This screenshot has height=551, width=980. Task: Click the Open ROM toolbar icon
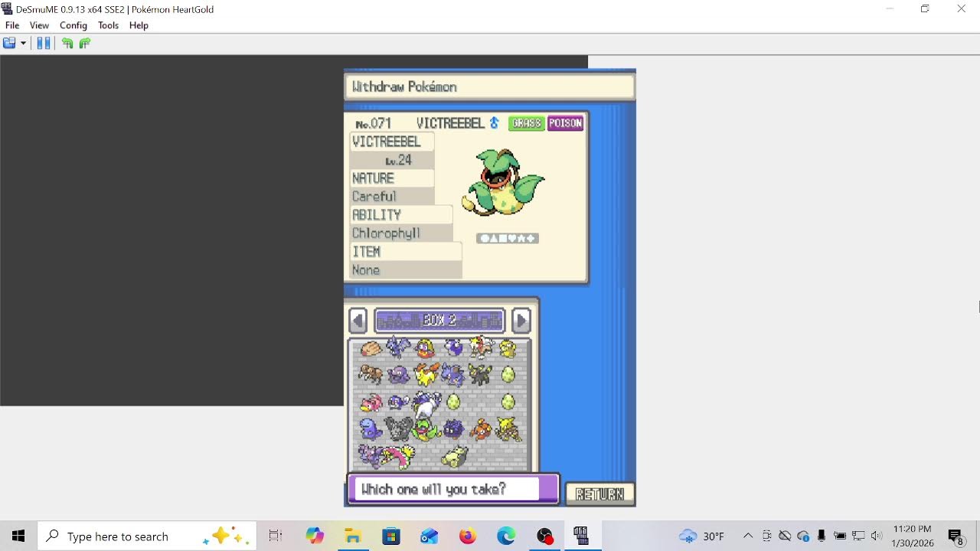9,43
